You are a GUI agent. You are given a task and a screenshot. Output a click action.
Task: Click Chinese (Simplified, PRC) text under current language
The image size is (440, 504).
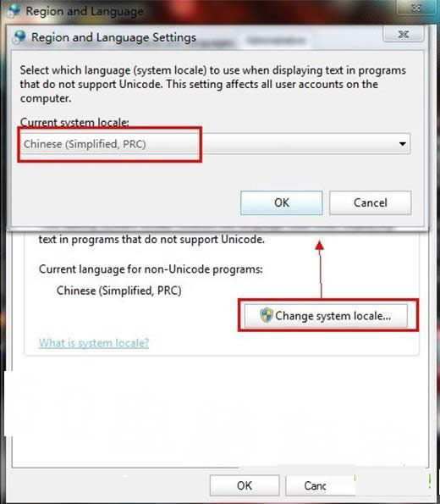(118, 291)
